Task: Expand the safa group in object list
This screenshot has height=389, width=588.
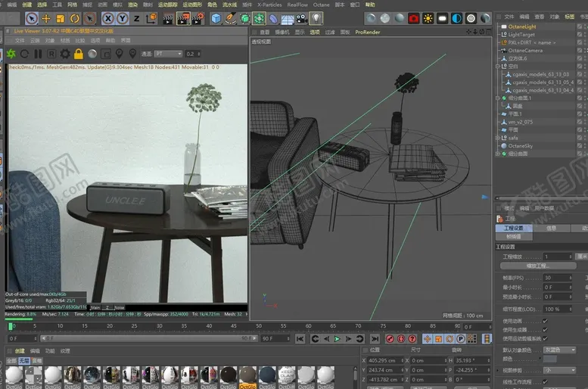Action: pyautogui.click(x=498, y=138)
